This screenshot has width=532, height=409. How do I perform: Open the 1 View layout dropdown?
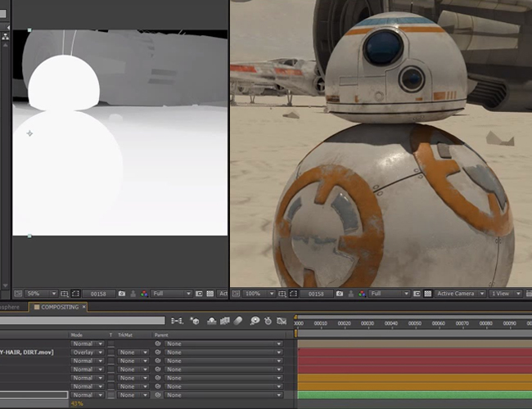click(x=505, y=294)
